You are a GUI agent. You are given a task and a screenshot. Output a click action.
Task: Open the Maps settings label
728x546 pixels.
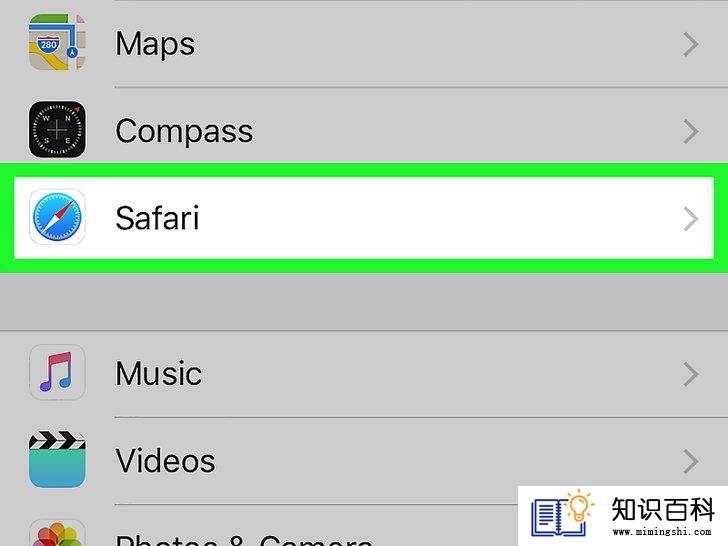pyautogui.click(x=155, y=45)
